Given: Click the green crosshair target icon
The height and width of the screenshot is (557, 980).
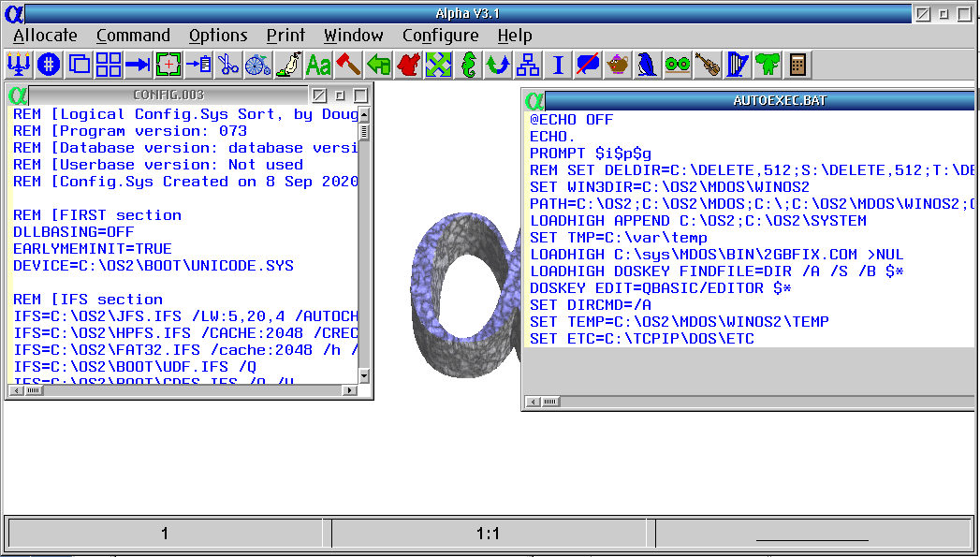Looking at the screenshot, I should (x=168, y=65).
